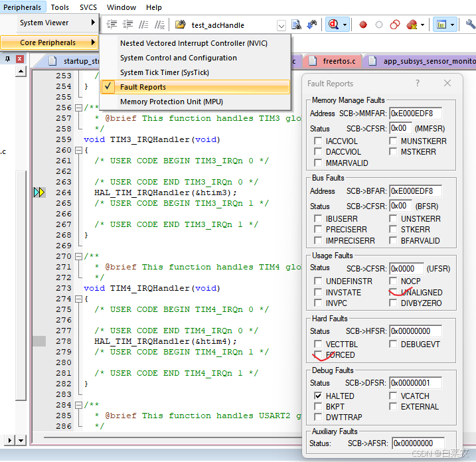The height and width of the screenshot is (462, 476).
Task: Open the Kill Breakpoints dropdown arrow
Action: pos(422,25)
